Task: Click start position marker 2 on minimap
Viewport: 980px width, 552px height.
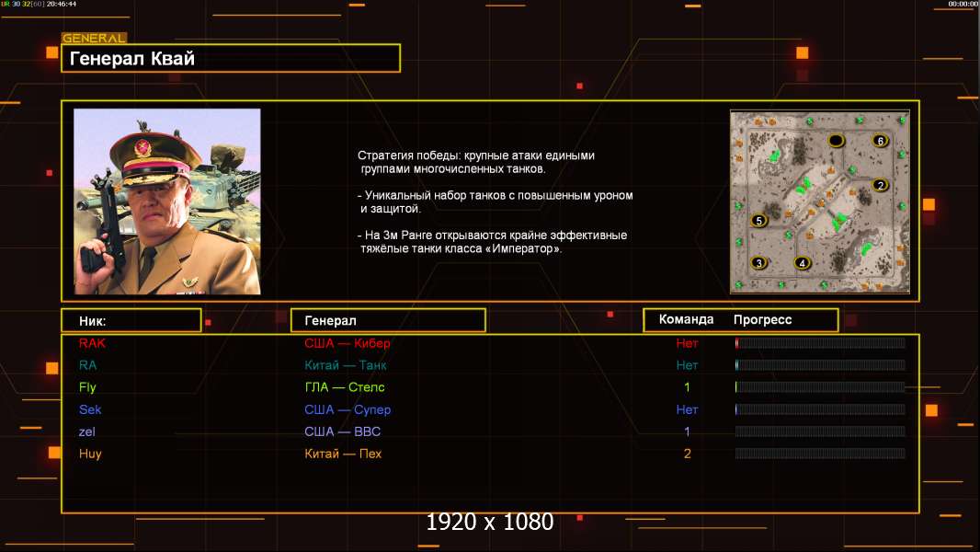Action: click(880, 185)
